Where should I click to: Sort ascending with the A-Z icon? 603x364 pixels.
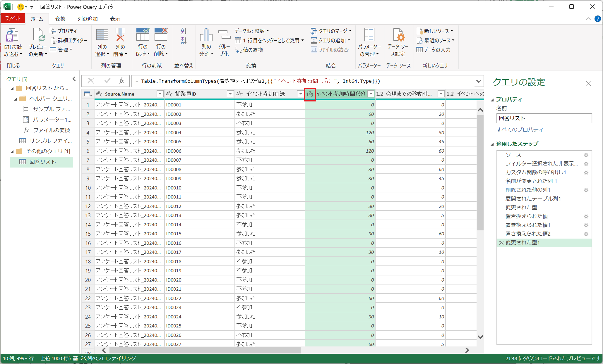pos(184,31)
